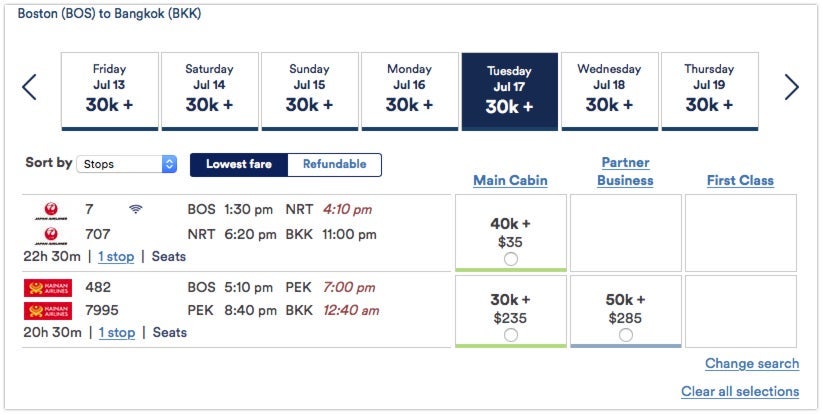Choose the Friday Jul 13 date tab
Image resolution: width=822 pixels, height=414 pixels.
[x=110, y=90]
